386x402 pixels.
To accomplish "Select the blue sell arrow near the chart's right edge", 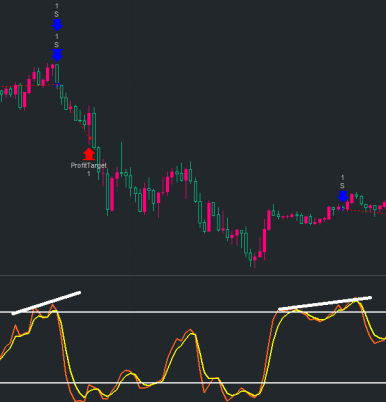I will [x=343, y=196].
